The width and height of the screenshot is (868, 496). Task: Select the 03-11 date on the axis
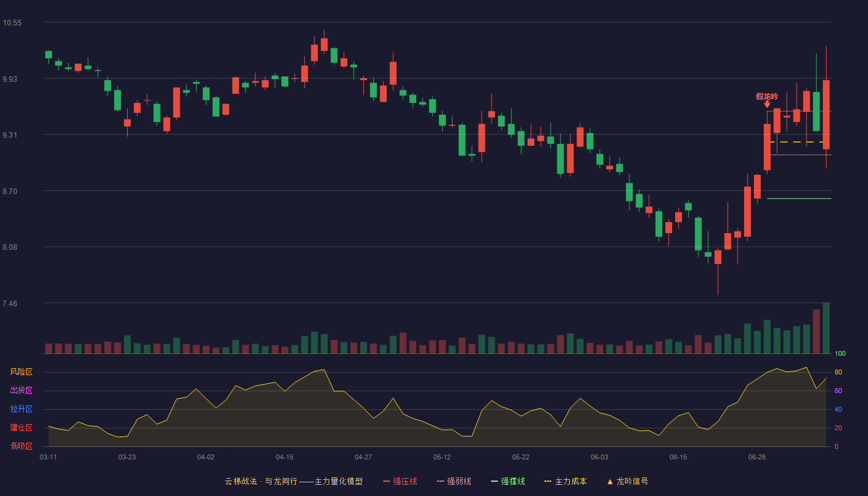pos(48,457)
